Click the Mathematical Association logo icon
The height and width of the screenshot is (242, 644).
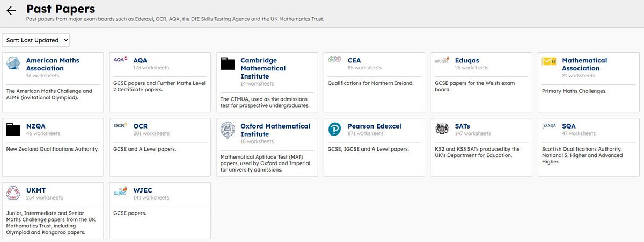click(550, 62)
